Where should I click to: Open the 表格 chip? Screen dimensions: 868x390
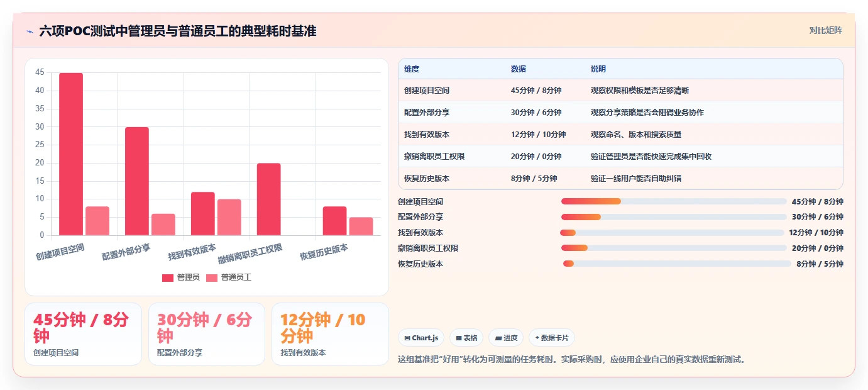[466, 338]
